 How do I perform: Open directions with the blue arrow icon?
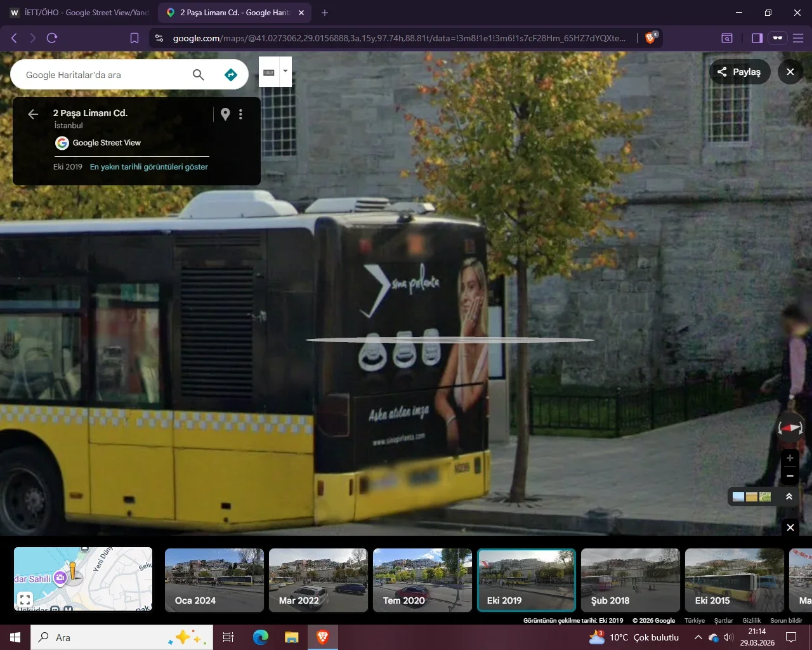pyautogui.click(x=231, y=75)
